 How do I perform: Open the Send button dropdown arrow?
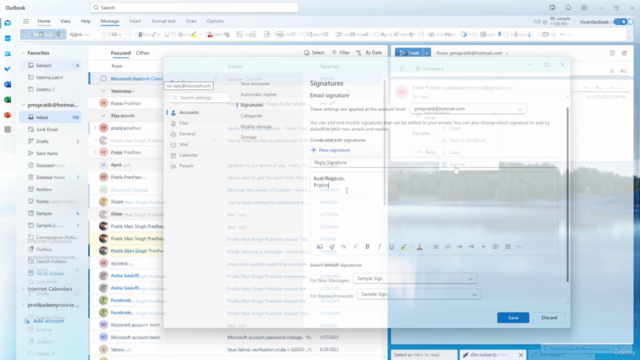point(427,53)
